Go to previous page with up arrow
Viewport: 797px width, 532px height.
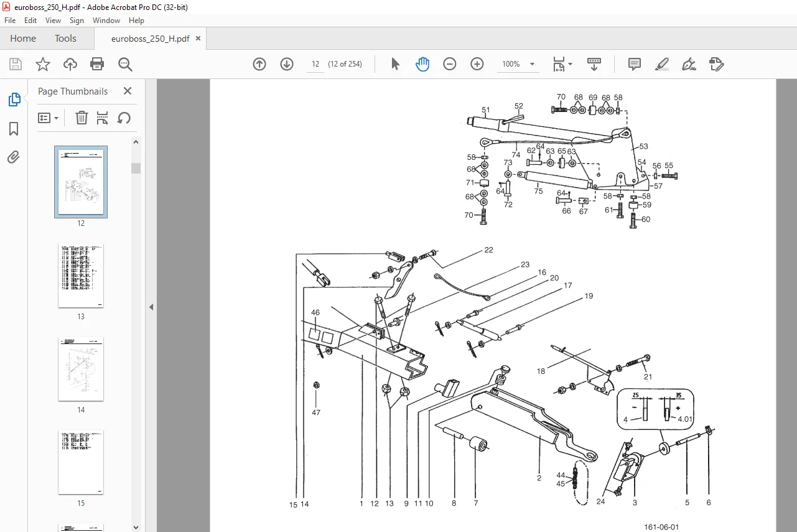259,64
